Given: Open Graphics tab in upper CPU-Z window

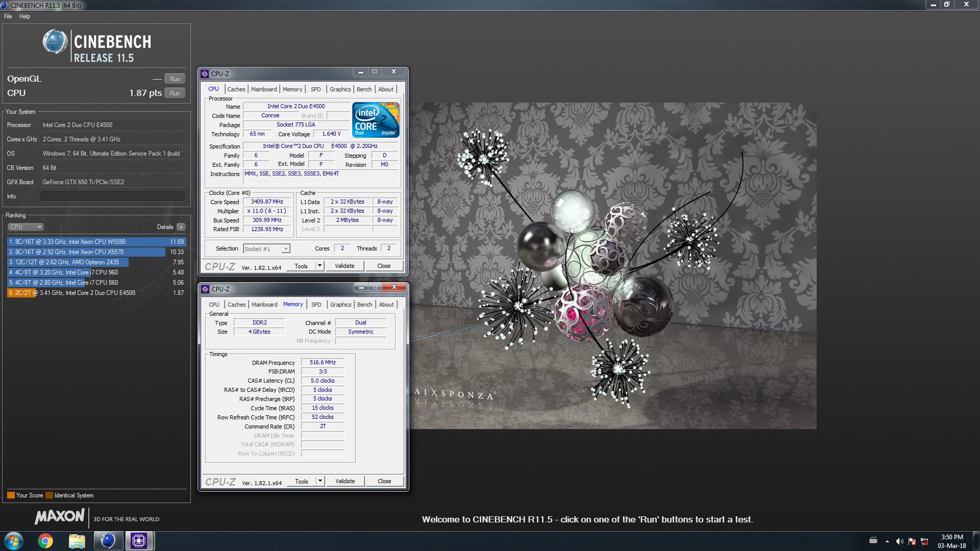Looking at the screenshot, I should click(x=340, y=89).
